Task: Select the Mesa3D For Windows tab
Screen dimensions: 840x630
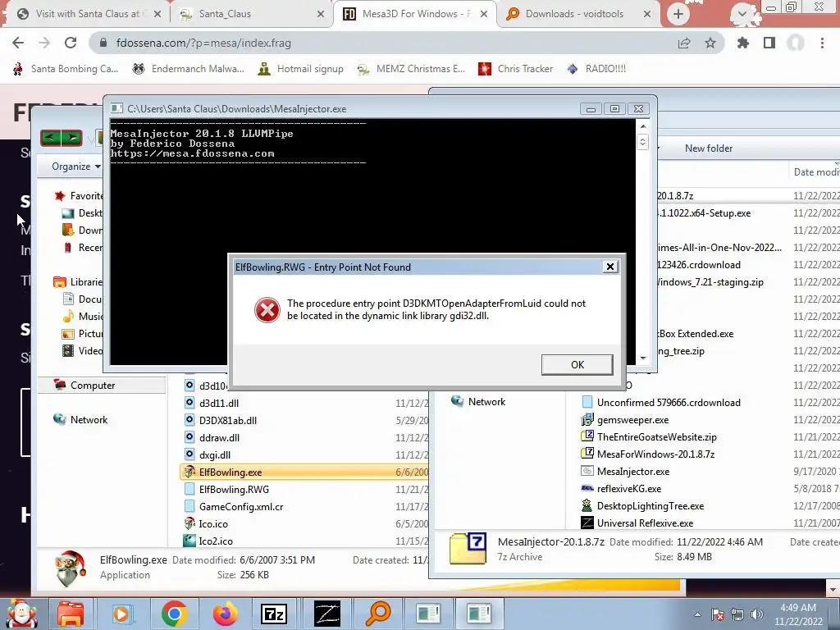Action: (414, 14)
